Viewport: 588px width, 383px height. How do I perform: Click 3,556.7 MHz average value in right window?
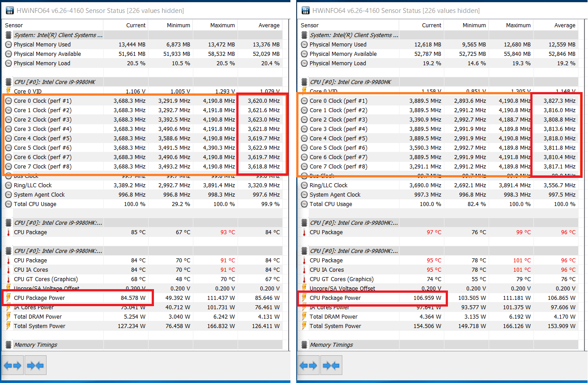point(560,185)
